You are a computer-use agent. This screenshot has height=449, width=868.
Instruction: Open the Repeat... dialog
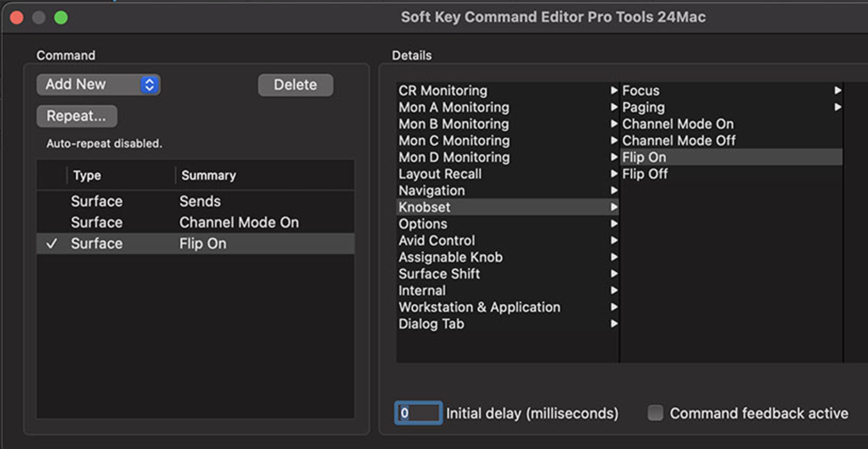77,116
